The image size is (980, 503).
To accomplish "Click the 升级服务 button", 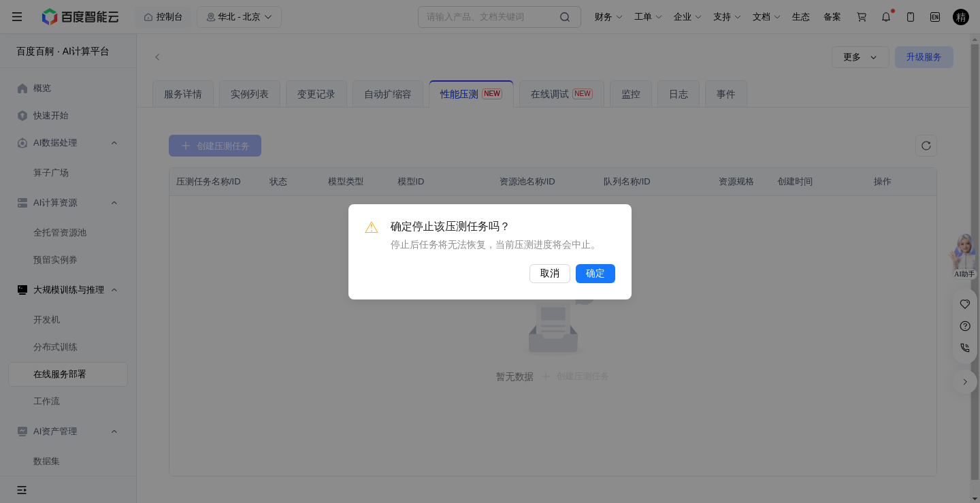I will 924,57.
